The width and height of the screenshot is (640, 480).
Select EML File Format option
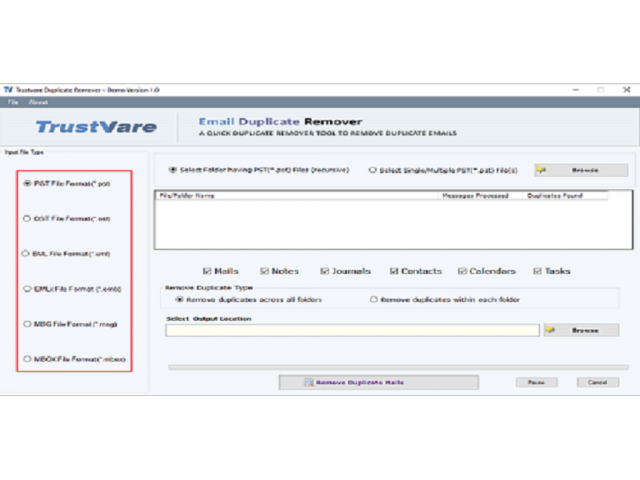click(26, 254)
